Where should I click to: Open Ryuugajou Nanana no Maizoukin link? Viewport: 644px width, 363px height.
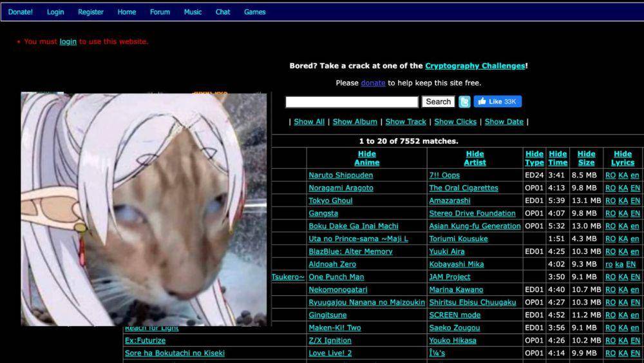pyautogui.click(x=367, y=302)
